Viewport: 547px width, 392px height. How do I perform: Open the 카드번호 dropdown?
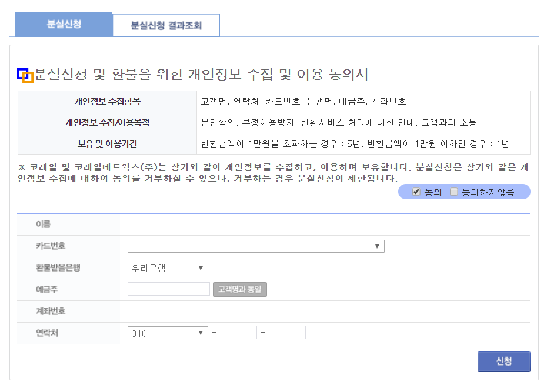click(x=256, y=246)
